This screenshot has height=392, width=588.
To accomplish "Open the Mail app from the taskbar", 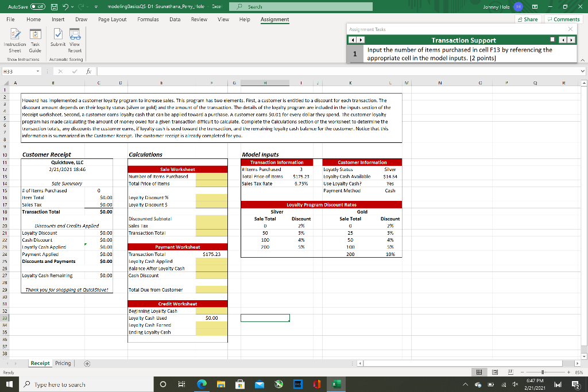I will [x=260, y=384].
